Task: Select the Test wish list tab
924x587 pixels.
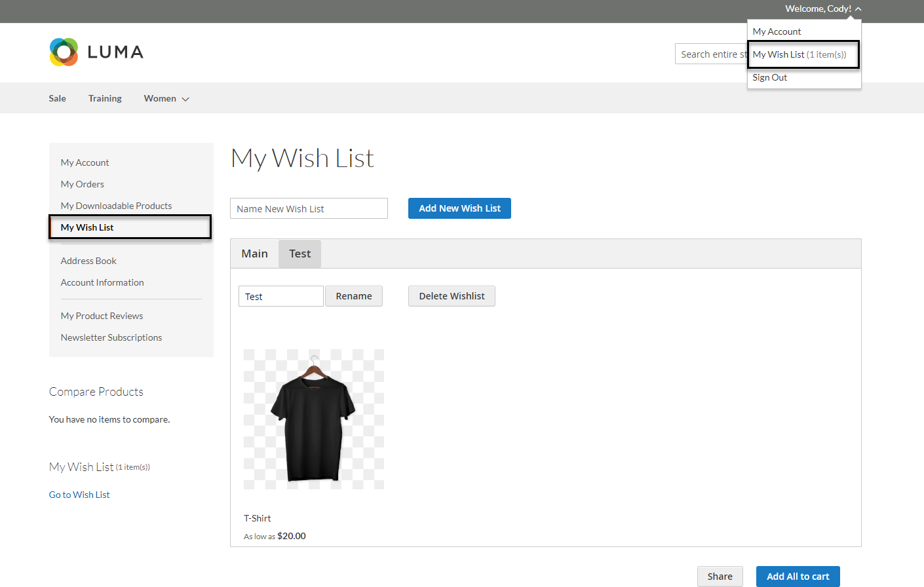Action: [x=299, y=254]
